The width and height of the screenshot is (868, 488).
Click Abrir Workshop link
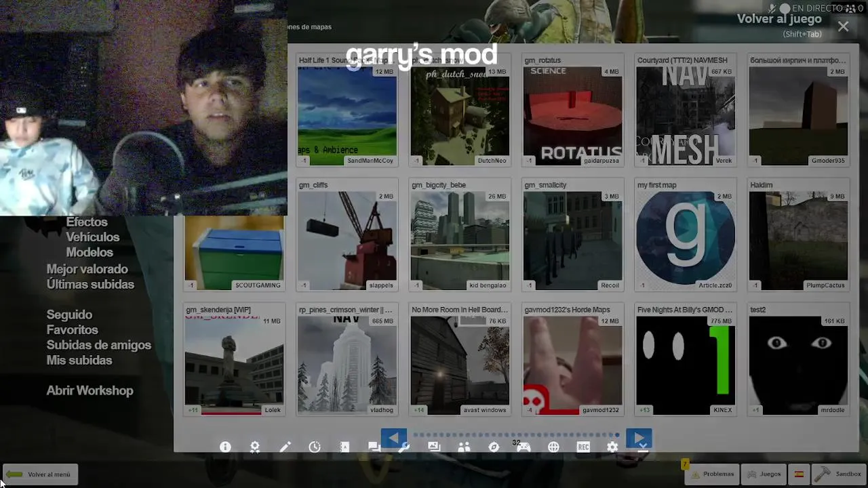pyautogui.click(x=90, y=390)
